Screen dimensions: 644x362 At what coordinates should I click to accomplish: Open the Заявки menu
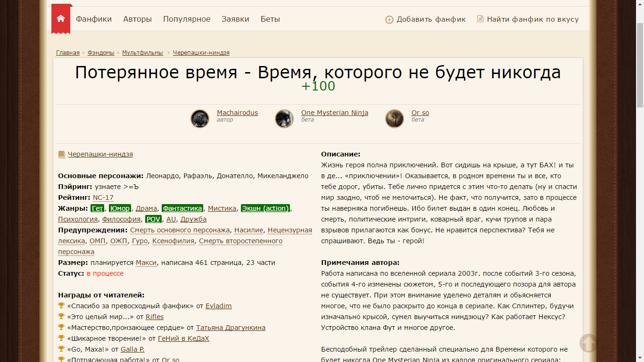coord(236,19)
